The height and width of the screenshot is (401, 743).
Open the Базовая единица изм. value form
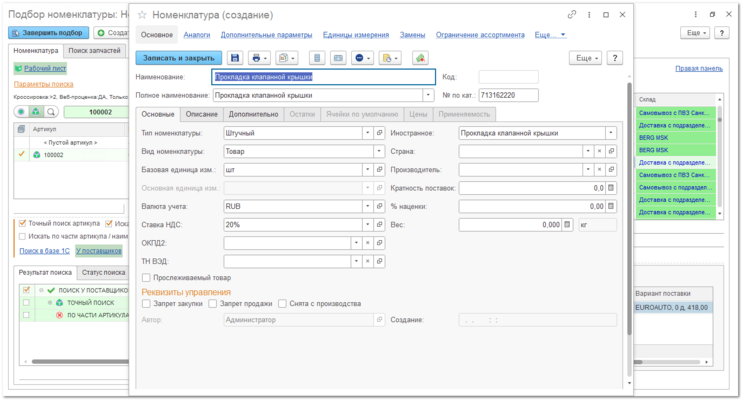[379, 170]
